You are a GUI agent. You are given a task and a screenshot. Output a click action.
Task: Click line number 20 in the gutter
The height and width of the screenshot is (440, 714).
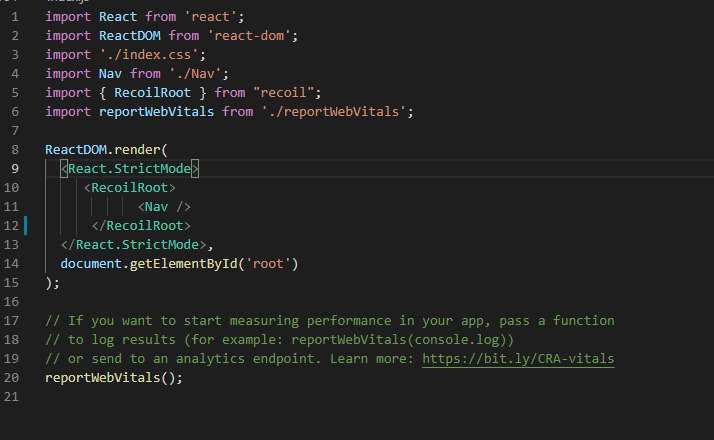[11, 378]
